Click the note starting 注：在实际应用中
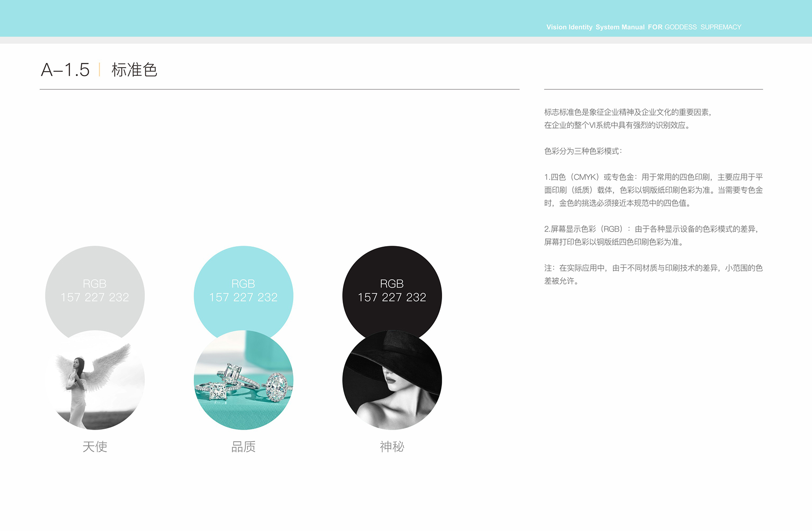This screenshot has height=531, width=812. [653, 274]
